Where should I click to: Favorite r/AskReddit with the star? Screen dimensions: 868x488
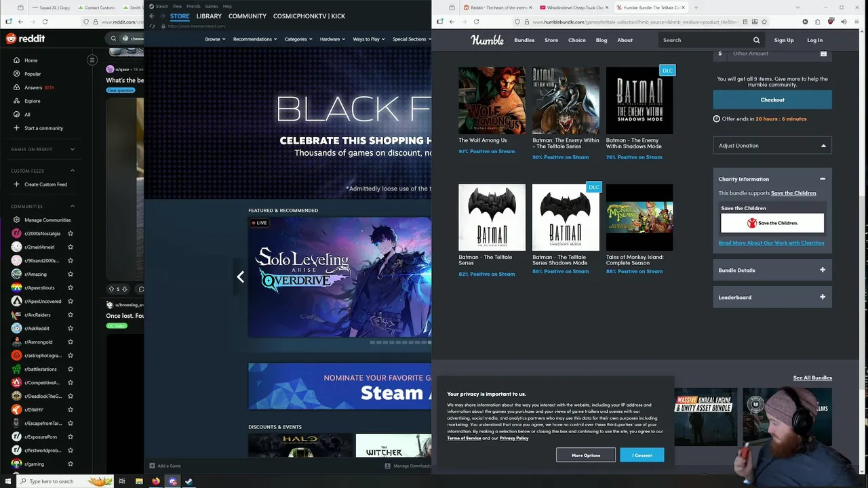70,328
